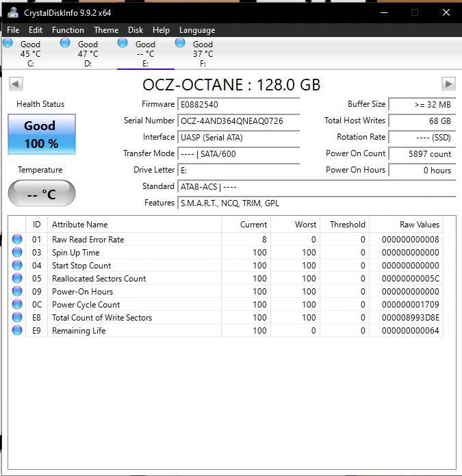The width and height of the screenshot is (462, 476).
Task: Switch to drive C: Good 45 °C tab
Action: point(30,53)
